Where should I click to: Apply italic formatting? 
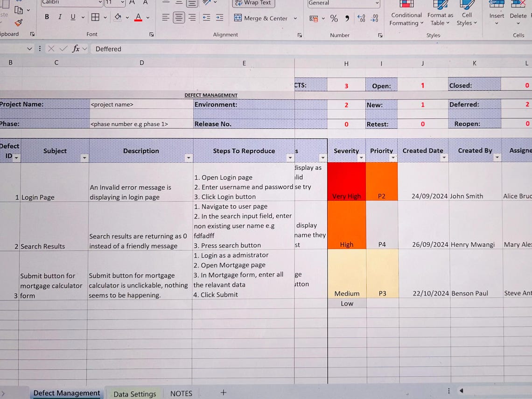[x=60, y=16]
